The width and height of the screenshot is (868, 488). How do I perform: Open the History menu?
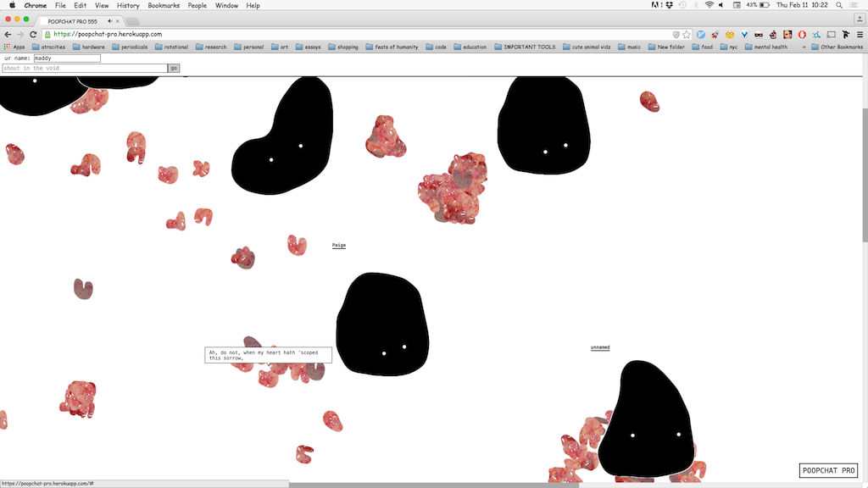coord(128,5)
